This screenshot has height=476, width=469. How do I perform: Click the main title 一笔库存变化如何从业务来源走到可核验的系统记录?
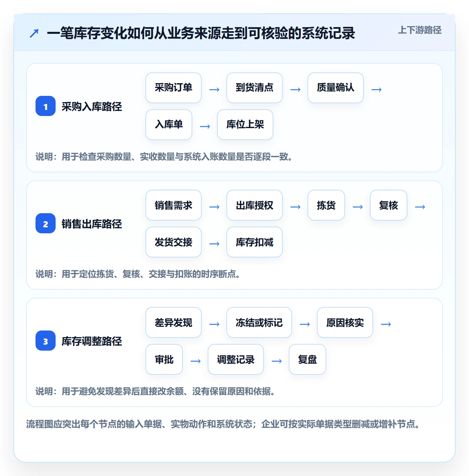pos(201,33)
